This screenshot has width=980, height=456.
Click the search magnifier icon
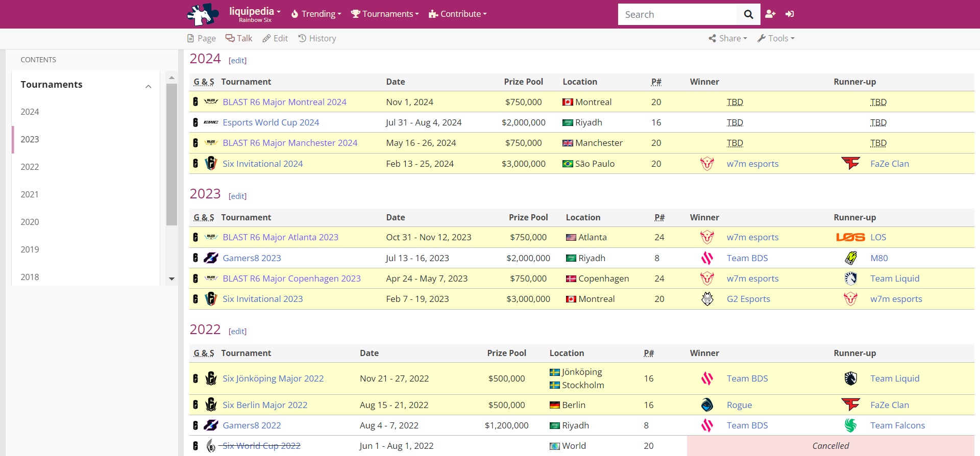[x=748, y=14]
